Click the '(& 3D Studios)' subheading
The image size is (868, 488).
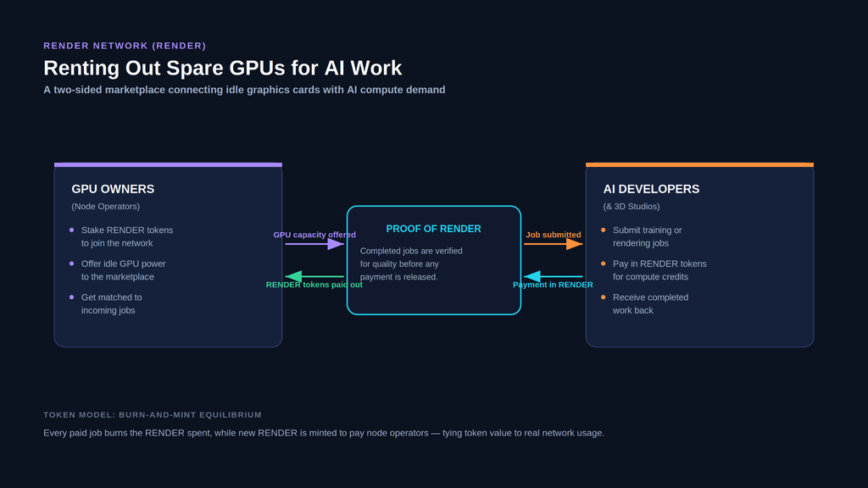coord(632,207)
